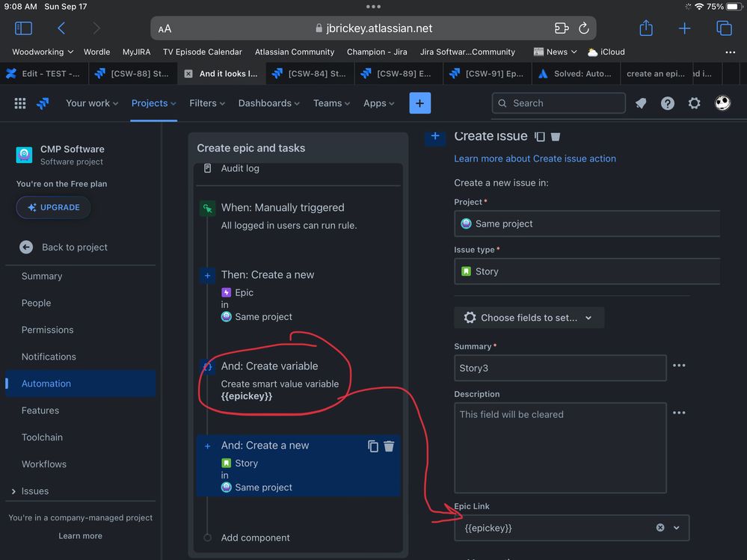747x560 pixels.
Task: Open Learn more about Create issue action
Action: point(535,159)
